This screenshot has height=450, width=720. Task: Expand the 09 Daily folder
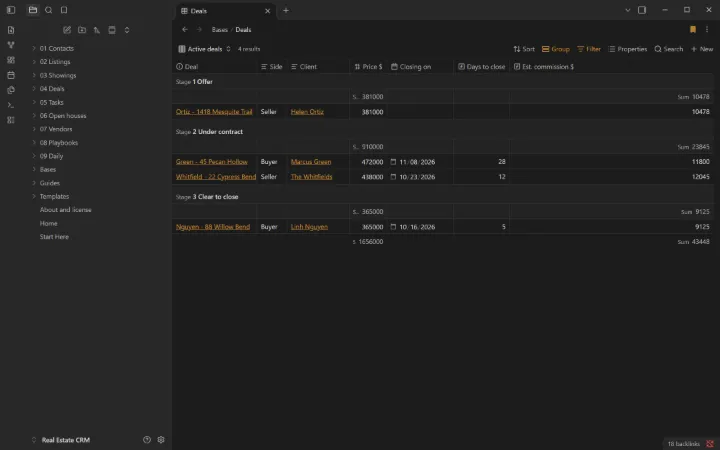(51, 156)
